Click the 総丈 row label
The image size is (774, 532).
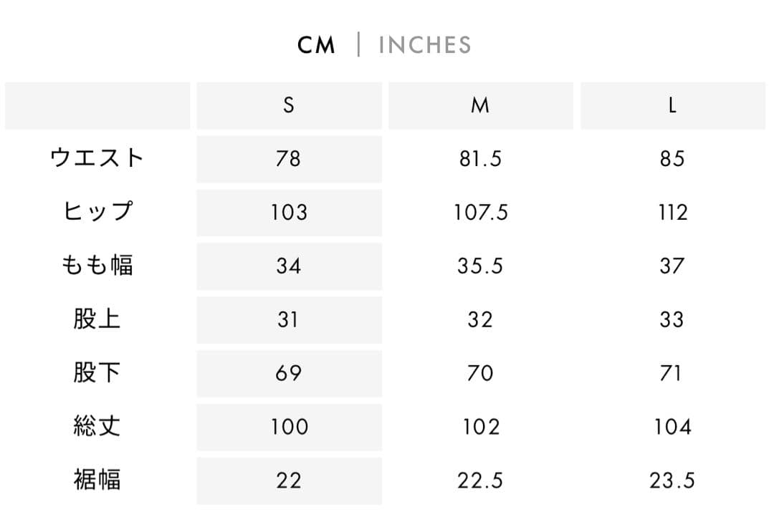[x=97, y=427]
